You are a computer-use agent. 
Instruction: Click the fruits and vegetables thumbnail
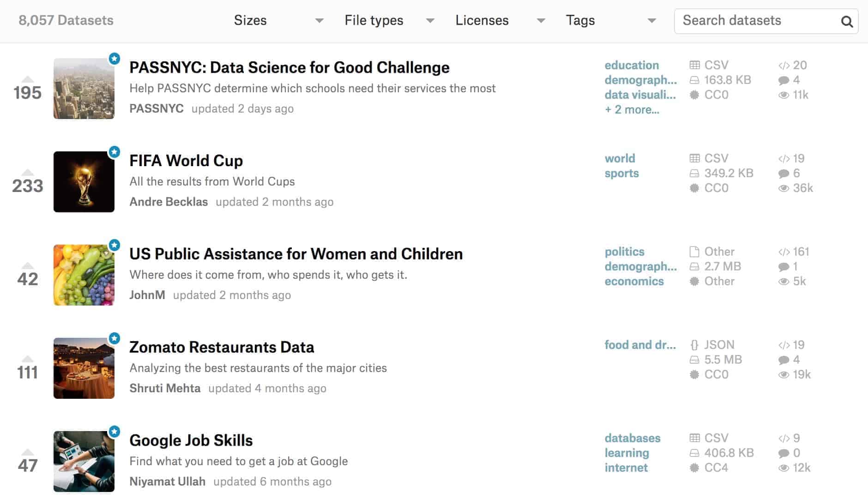point(84,275)
